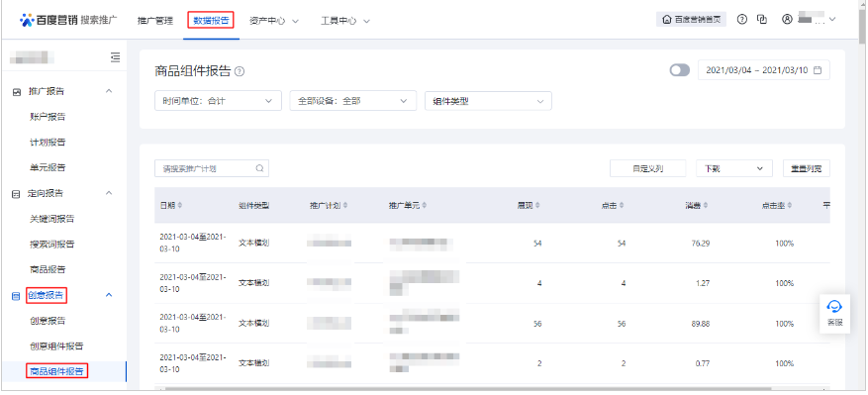Image resolution: width=868 pixels, height=395 pixels.
Task: Open the 组件类型 dropdown
Action: 488,101
